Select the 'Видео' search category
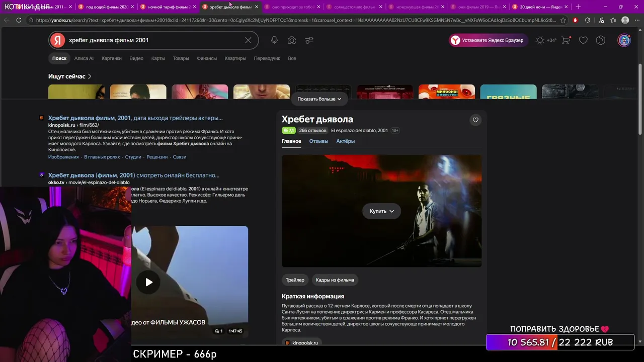The width and height of the screenshot is (644, 362). [136, 58]
